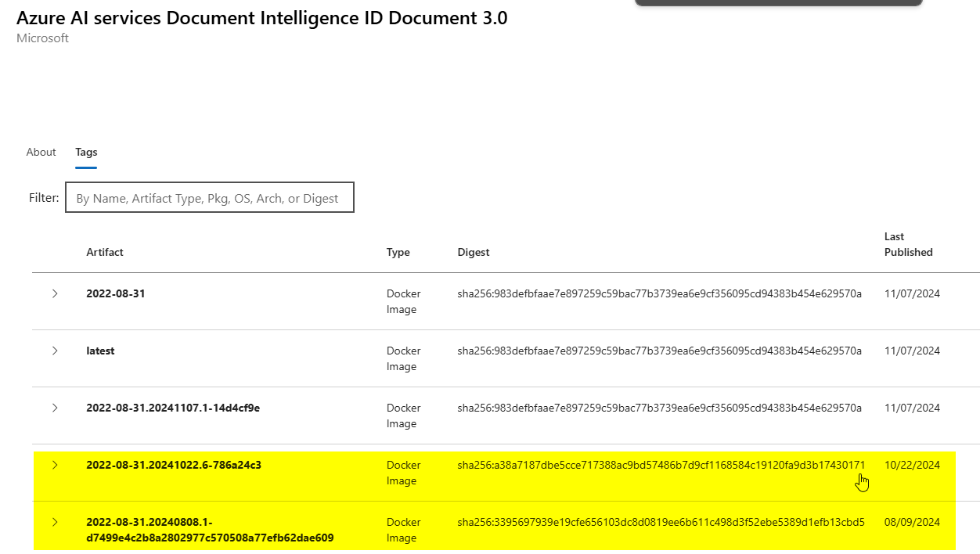Click the Artifact column header
Image resolution: width=980 pixels, height=554 pixels.
coord(105,252)
